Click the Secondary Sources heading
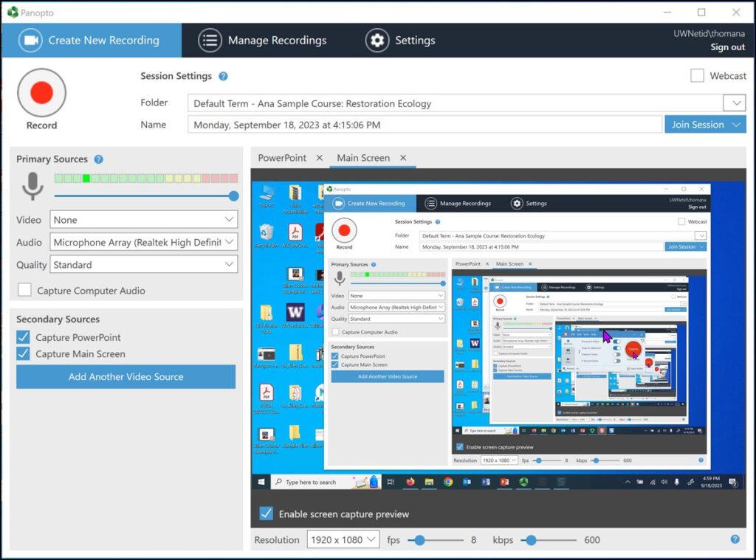Viewport: 756px width, 560px height. coord(58,319)
